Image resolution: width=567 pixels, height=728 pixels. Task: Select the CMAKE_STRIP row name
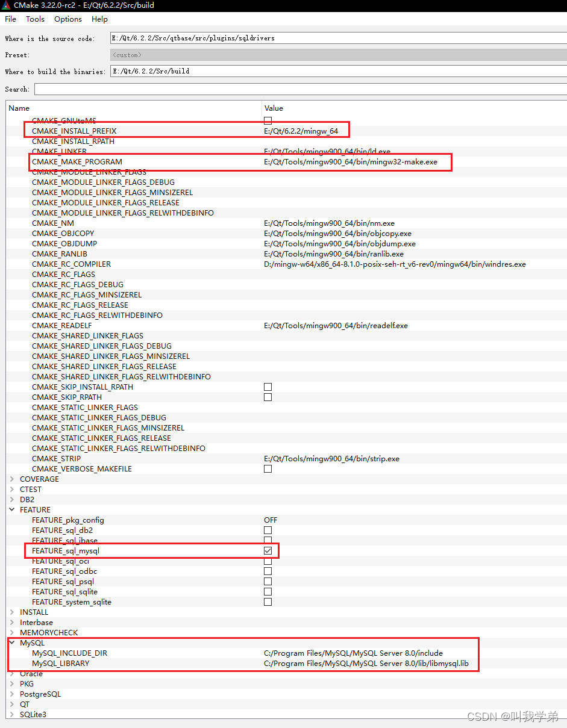[x=56, y=458]
